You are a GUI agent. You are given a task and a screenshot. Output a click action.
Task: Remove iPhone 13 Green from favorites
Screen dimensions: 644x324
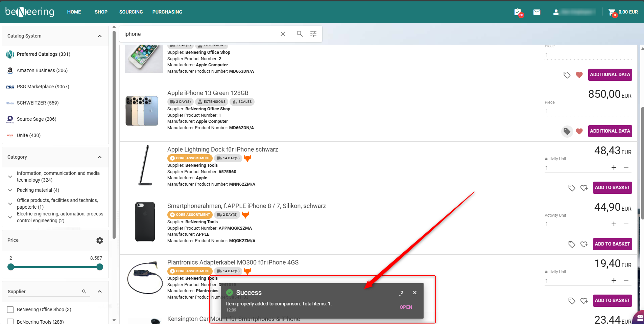point(579,131)
